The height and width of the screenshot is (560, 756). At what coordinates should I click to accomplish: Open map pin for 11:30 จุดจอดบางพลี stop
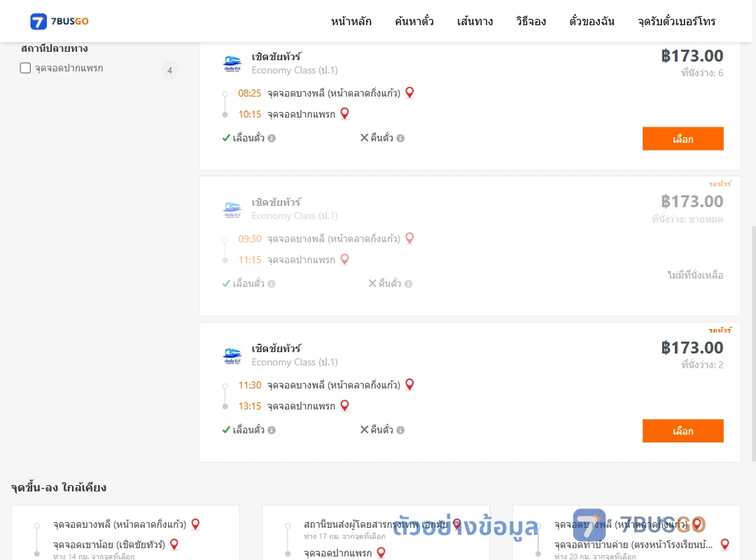click(x=409, y=384)
